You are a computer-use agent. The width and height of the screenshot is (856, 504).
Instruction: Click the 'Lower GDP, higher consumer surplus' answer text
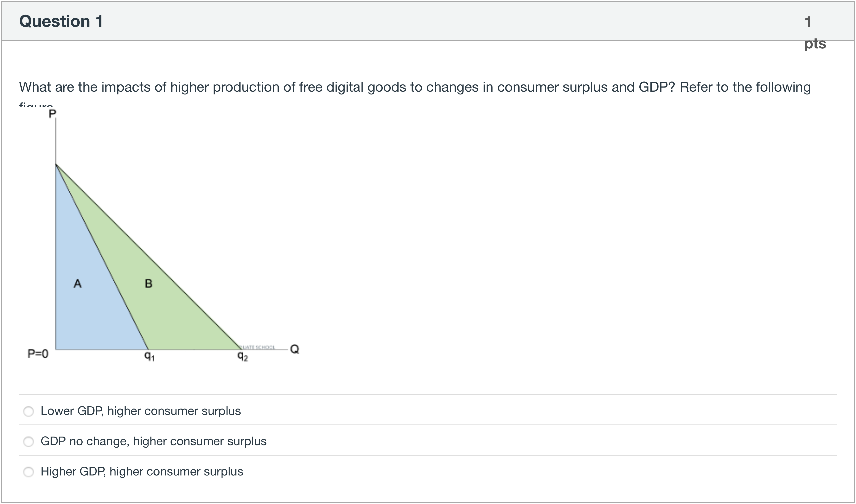click(141, 411)
